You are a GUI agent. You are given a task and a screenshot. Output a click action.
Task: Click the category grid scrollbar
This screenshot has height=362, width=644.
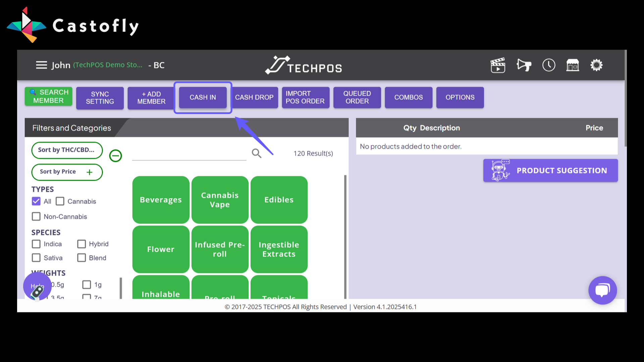(x=345, y=237)
